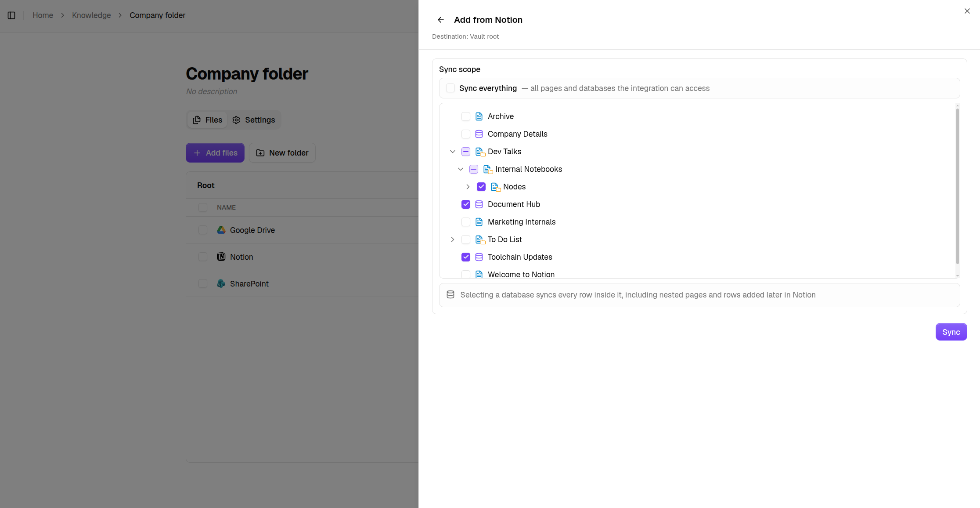The image size is (980, 508).
Task: Expand the To Do List node
Action: point(453,239)
